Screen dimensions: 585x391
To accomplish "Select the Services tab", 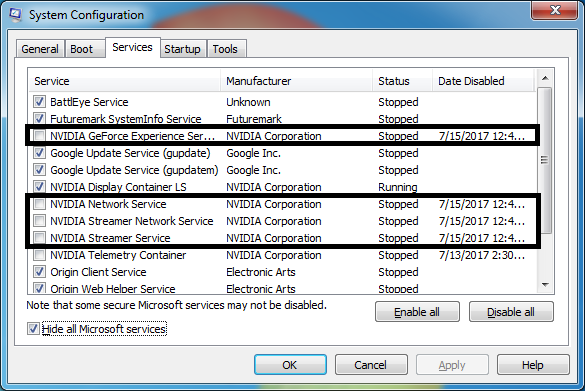I will [x=132, y=47].
